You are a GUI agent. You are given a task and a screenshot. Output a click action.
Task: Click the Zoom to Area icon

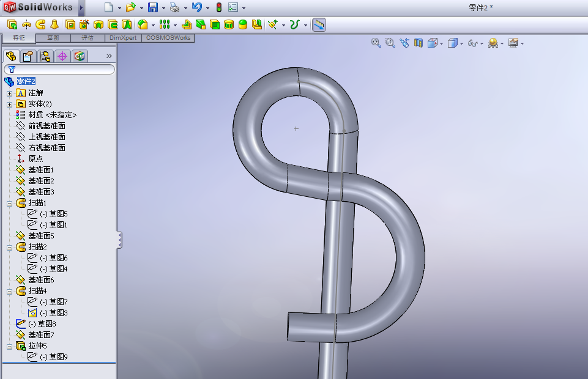[x=390, y=43]
